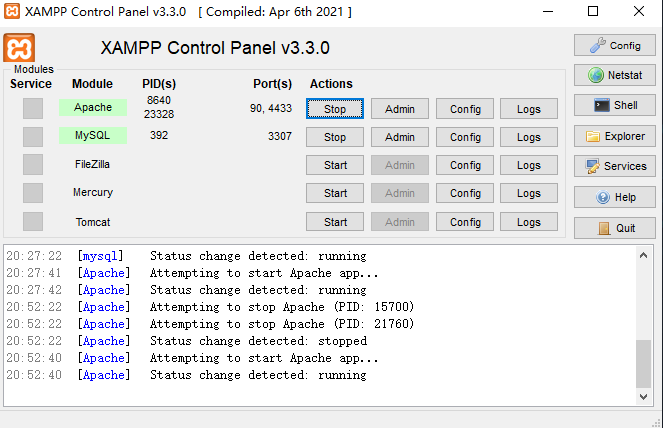The image size is (663, 428).
Task: Open Apache Admin page
Action: [400, 109]
